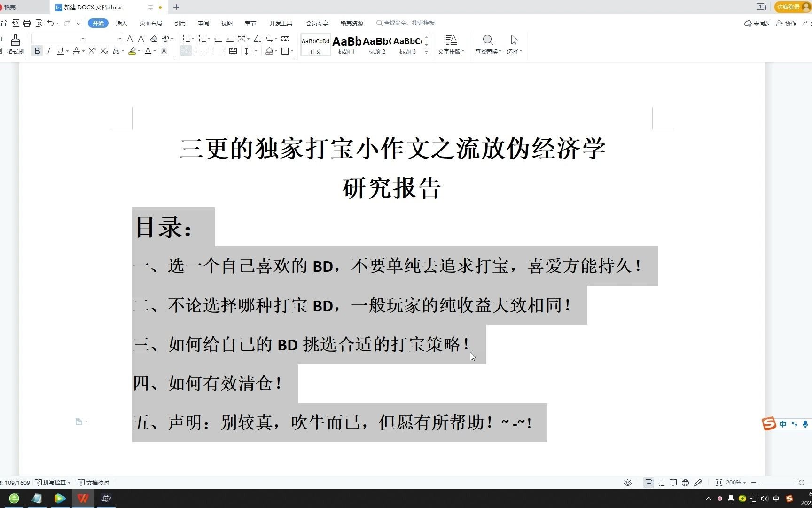Expand highlight color dropdown arrow
The width and height of the screenshot is (812, 508).
point(139,51)
